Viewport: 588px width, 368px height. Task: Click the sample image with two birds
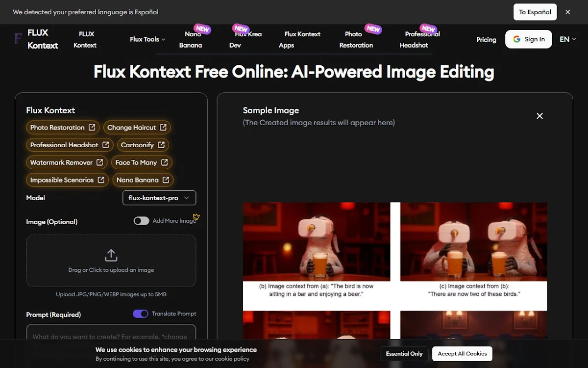(474, 241)
